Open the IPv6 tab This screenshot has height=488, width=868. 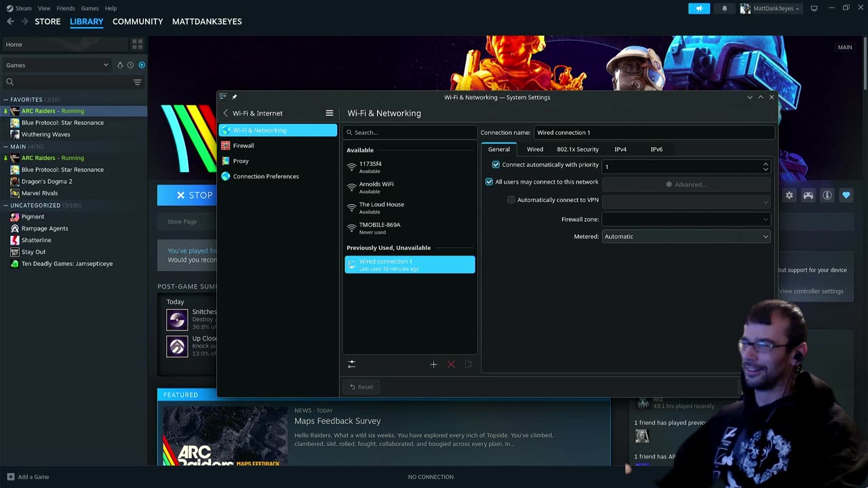[x=656, y=149]
